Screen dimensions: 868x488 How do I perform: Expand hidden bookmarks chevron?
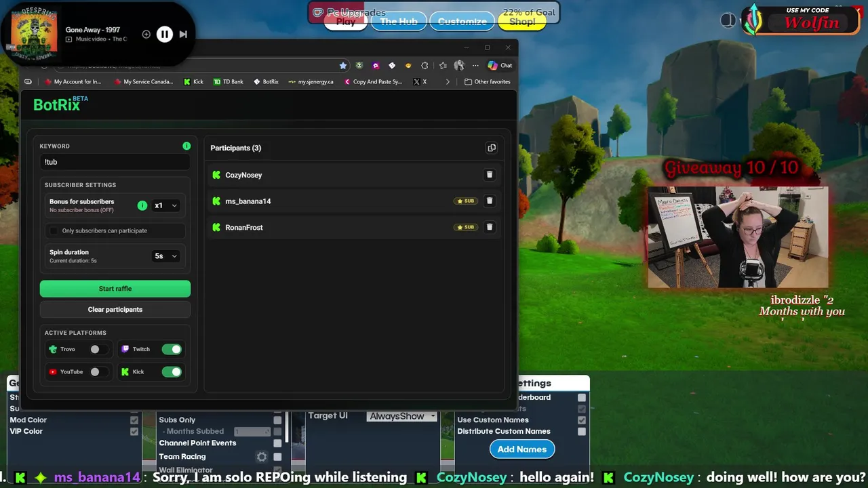(448, 81)
